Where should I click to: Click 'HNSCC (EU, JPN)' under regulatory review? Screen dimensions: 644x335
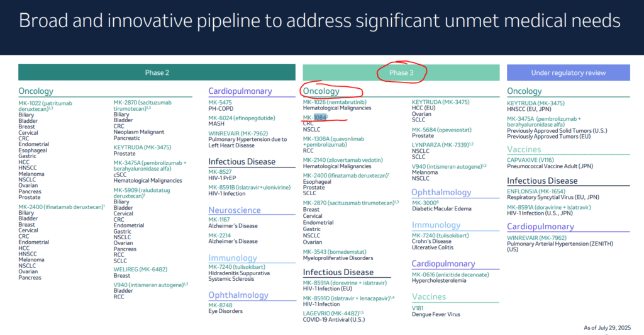click(530, 110)
